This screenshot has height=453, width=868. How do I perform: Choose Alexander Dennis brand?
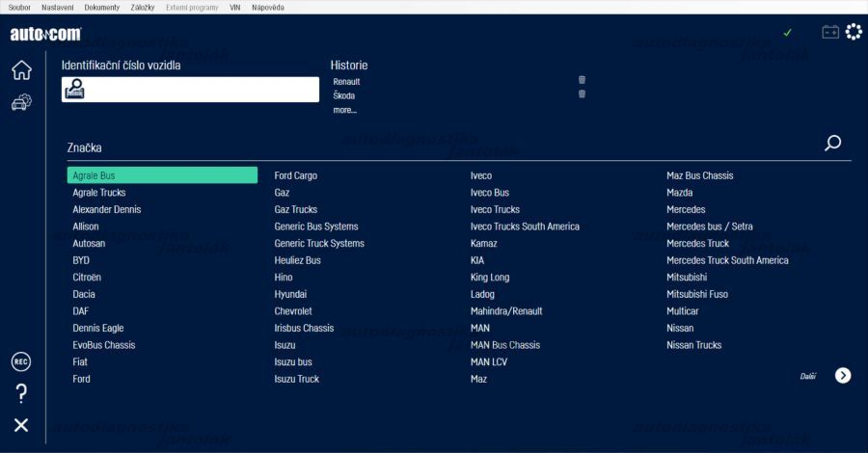point(107,209)
